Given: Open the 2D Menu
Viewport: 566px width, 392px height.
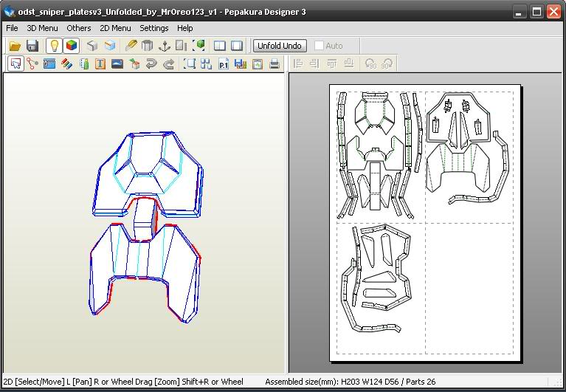Looking at the screenshot, I should 116,28.
